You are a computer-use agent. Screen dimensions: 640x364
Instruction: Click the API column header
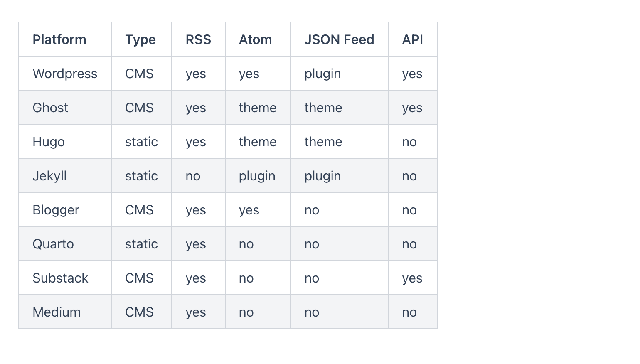click(x=412, y=39)
